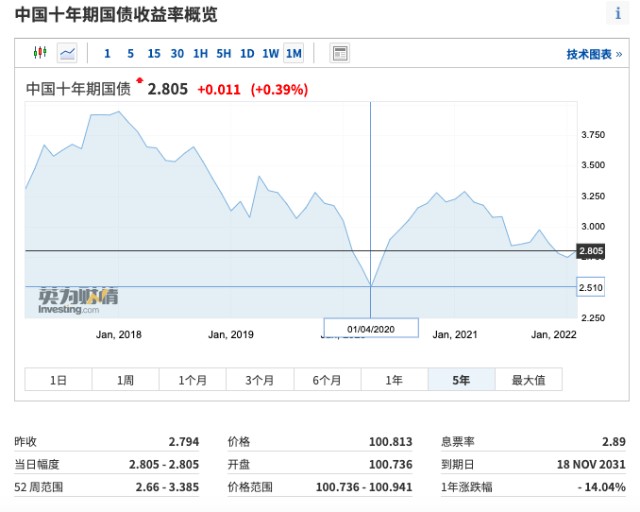This screenshot has width=640, height=512.
Task: Click the news overlay icon in toolbar
Action: tap(339, 53)
